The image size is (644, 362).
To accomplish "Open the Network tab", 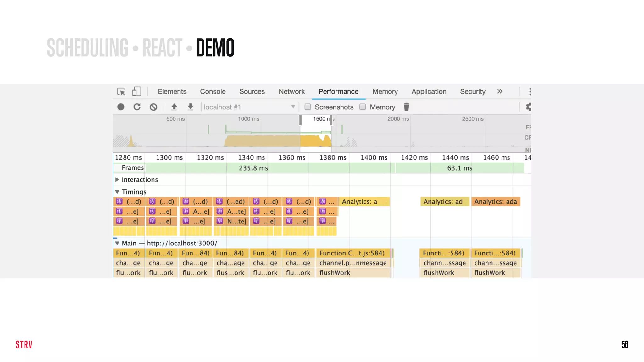I will click(291, 91).
